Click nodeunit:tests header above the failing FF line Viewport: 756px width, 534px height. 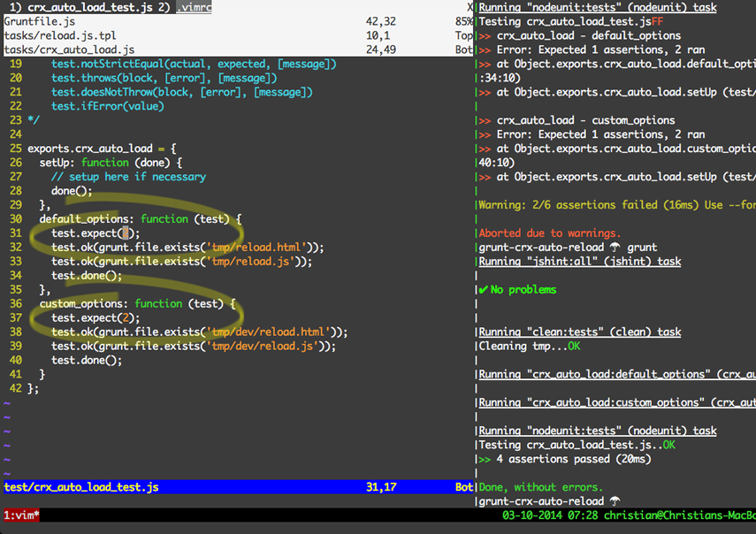[598, 7]
